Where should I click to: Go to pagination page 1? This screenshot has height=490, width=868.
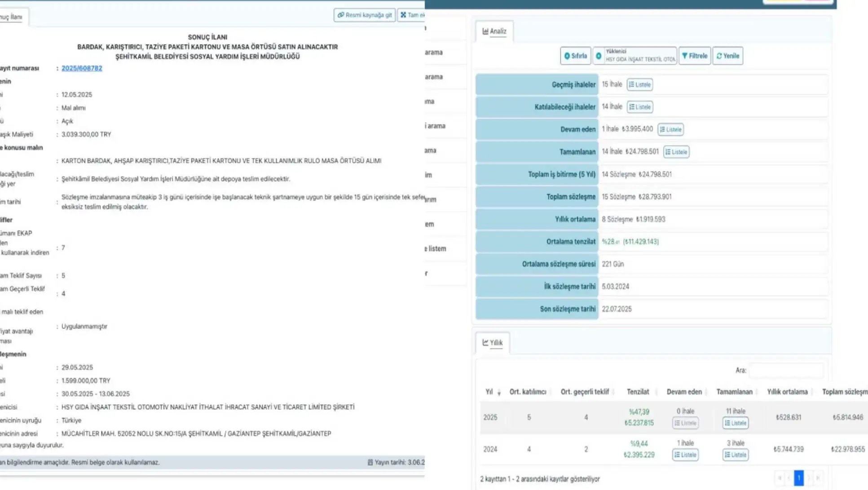[x=798, y=478]
